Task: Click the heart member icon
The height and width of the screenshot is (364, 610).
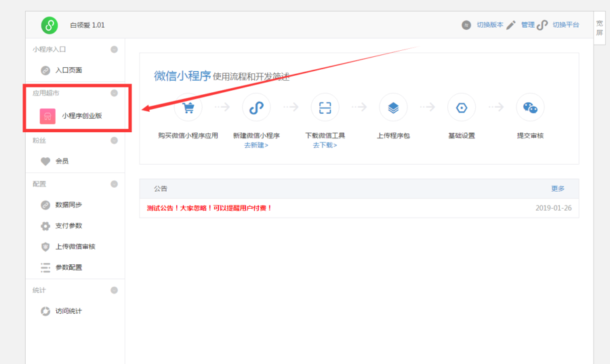Action: click(45, 161)
